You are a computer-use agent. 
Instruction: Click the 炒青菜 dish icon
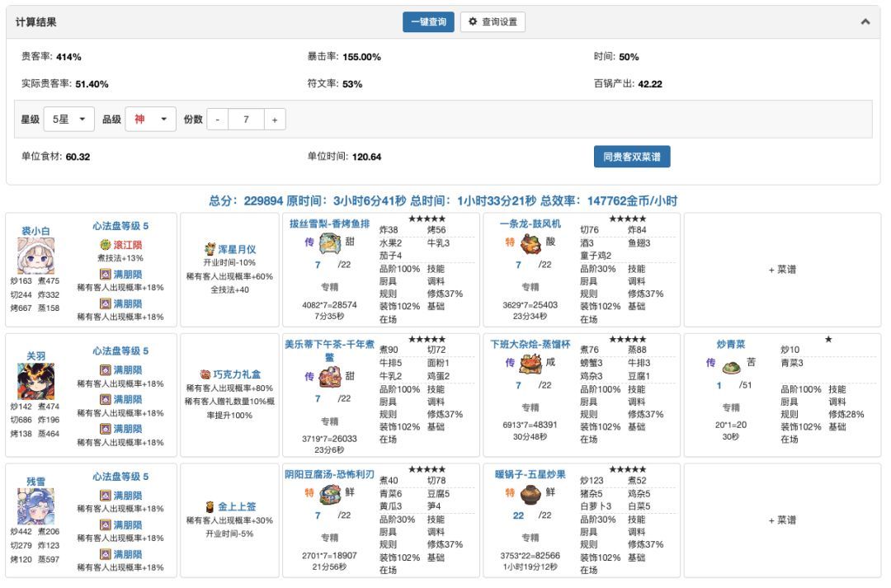(731, 366)
